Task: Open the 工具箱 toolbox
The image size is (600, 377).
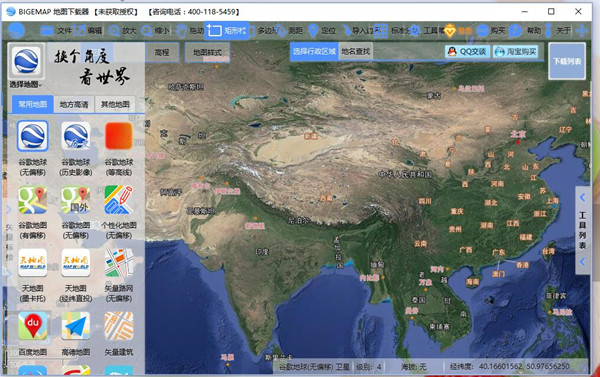Action: (x=426, y=31)
